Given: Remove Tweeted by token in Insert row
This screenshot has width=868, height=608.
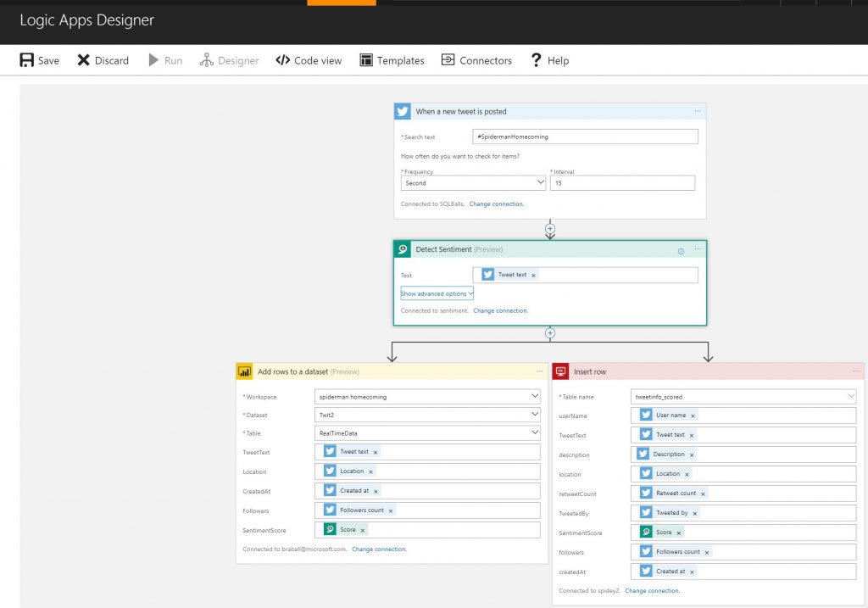Looking at the screenshot, I should (695, 514).
